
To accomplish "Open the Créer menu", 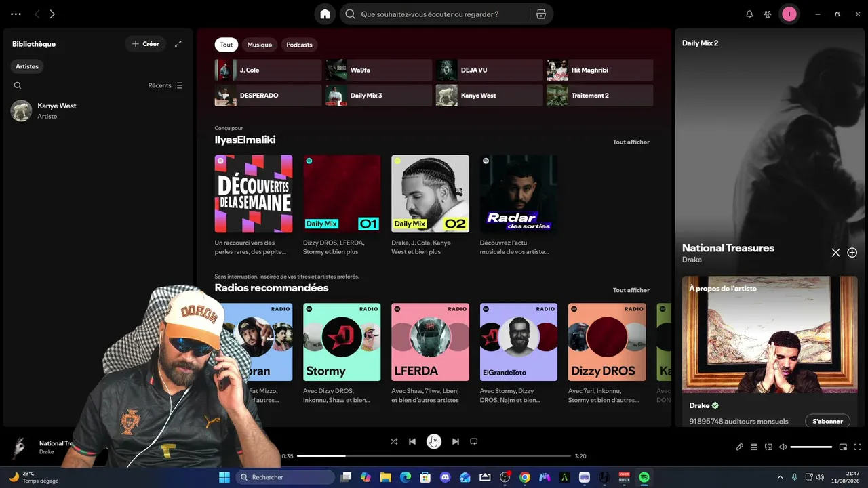I will coord(145,44).
